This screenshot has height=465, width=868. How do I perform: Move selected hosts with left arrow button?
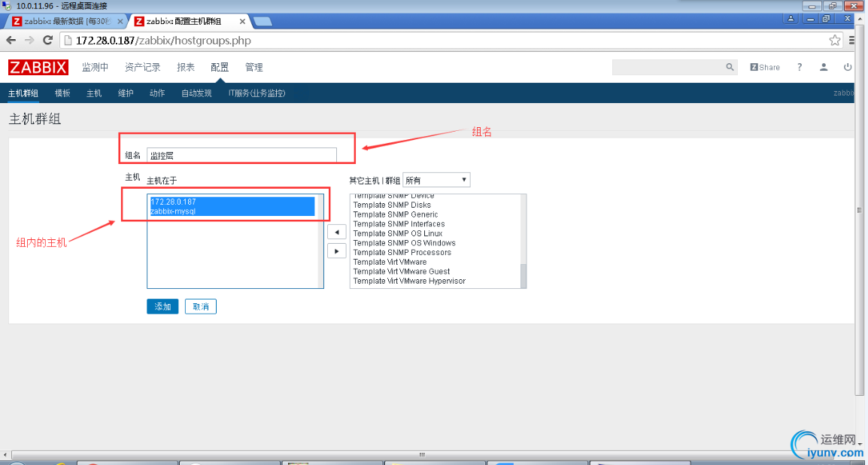pos(336,231)
